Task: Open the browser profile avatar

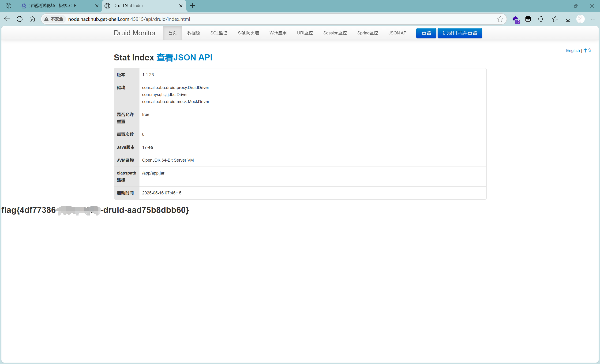Action: click(x=580, y=19)
